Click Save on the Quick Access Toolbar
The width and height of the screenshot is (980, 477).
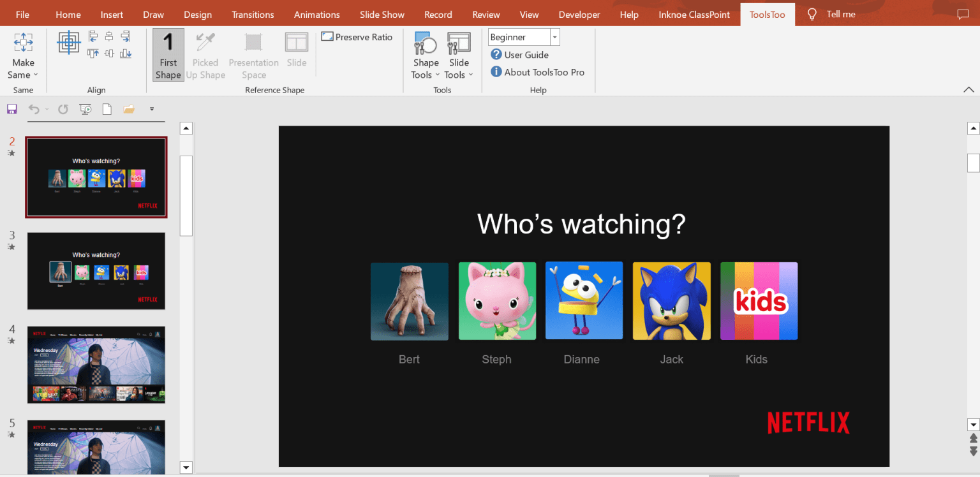[x=12, y=108]
